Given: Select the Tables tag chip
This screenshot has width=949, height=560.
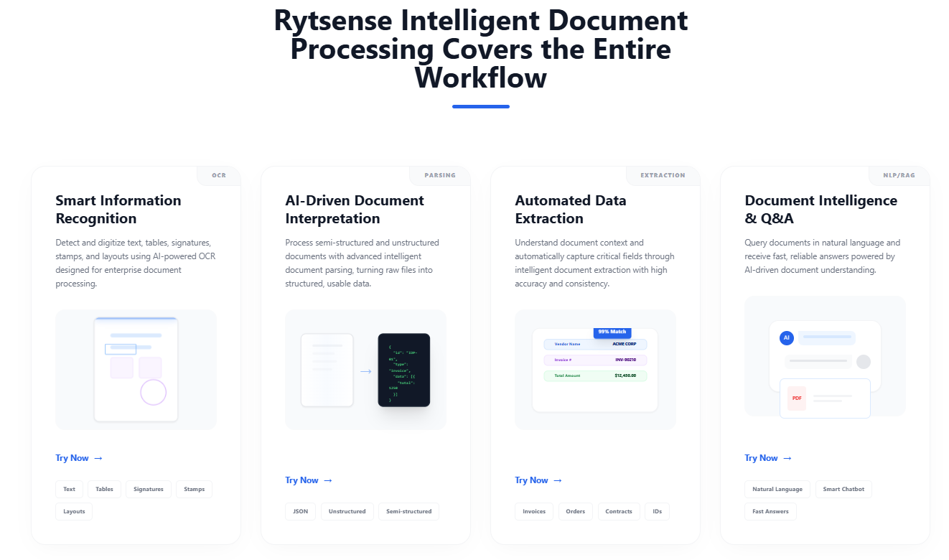Looking at the screenshot, I should [x=104, y=489].
